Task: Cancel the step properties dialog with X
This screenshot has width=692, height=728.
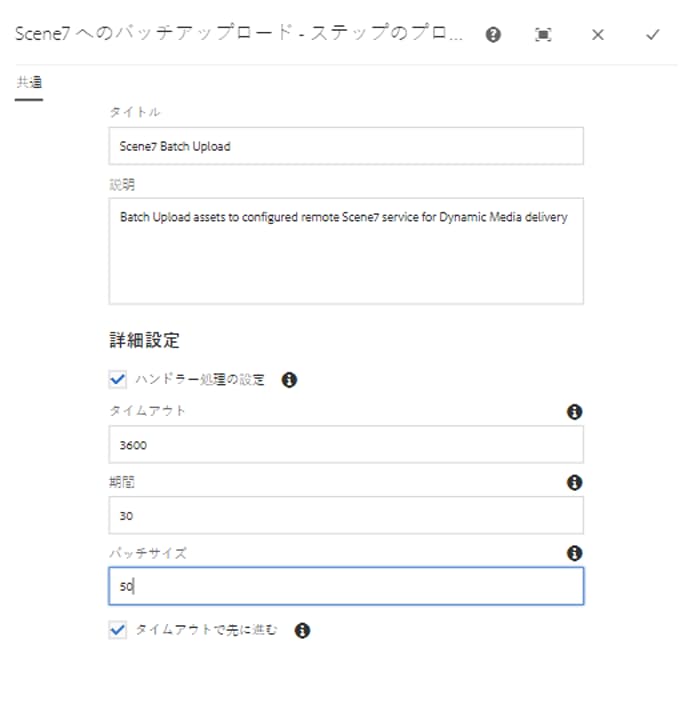Action: 598,35
